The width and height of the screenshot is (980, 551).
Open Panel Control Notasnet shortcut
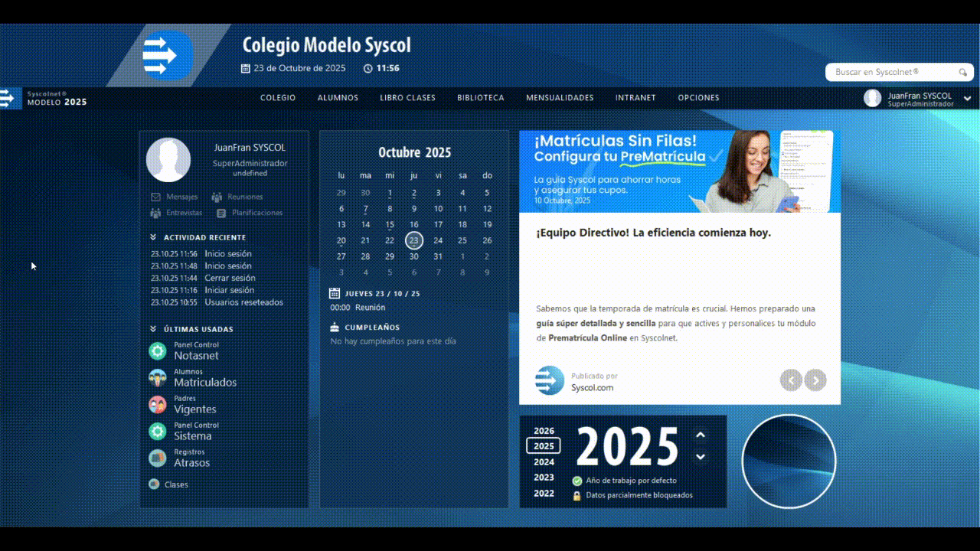(x=185, y=351)
